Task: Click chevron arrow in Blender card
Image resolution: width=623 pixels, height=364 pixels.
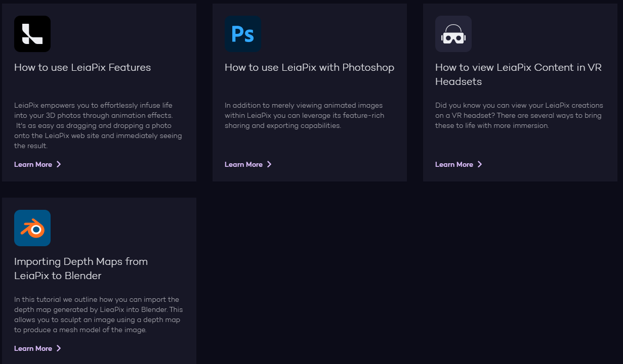Action: click(x=59, y=348)
